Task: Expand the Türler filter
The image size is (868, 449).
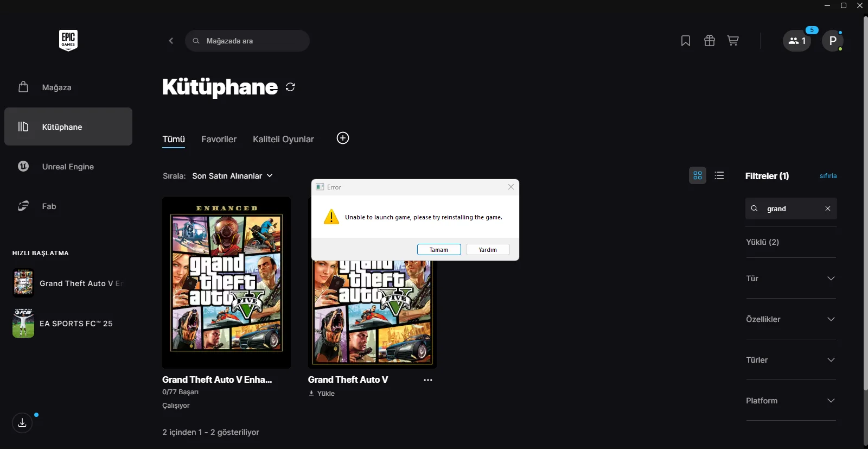Action: pos(791,360)
